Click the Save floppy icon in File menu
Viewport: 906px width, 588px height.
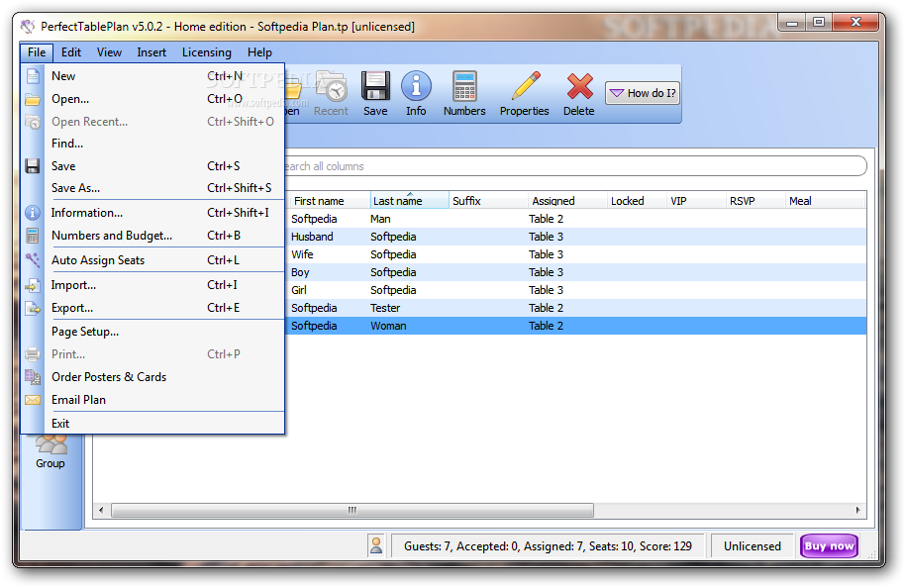pos(33,166)
